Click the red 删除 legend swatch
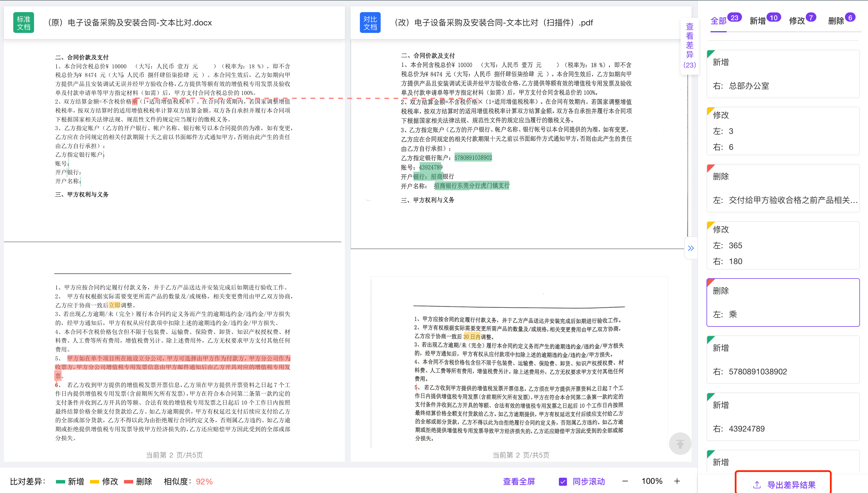 pos(128,481)
